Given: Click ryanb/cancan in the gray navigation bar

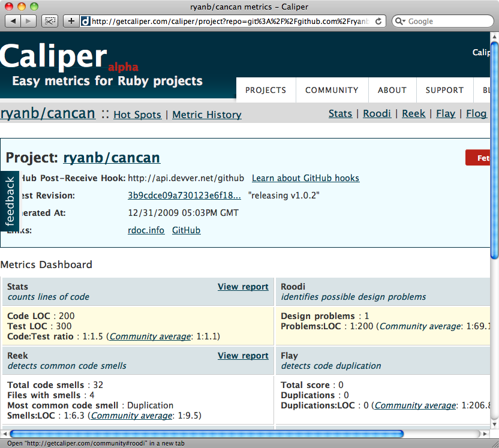Looking at the screenshot, I should 48,113.
